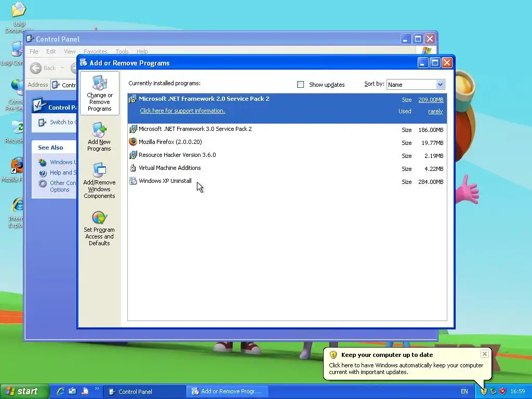Click the yellow Windows Update shield tray icon

484,391
